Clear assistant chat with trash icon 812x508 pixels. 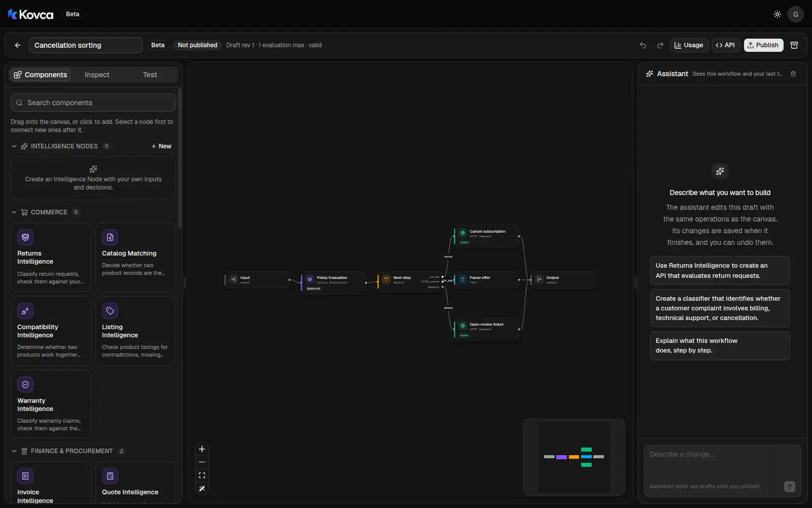pos(793,74)
